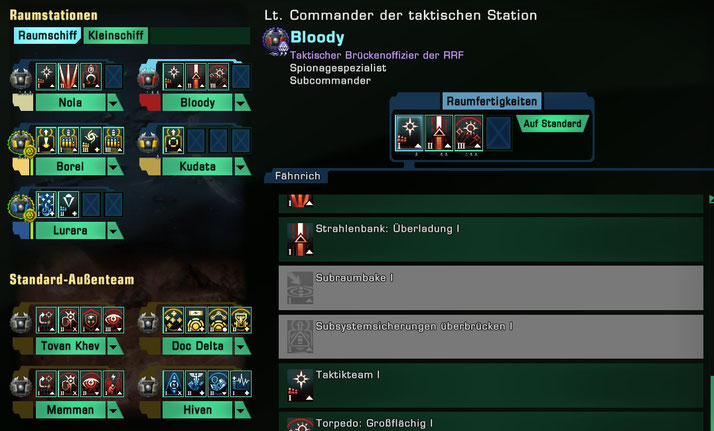The width and height of the screenshot is (714, 431).
Task: Open dropdown arrow next to Nola
Action: [x=114, y=103]
